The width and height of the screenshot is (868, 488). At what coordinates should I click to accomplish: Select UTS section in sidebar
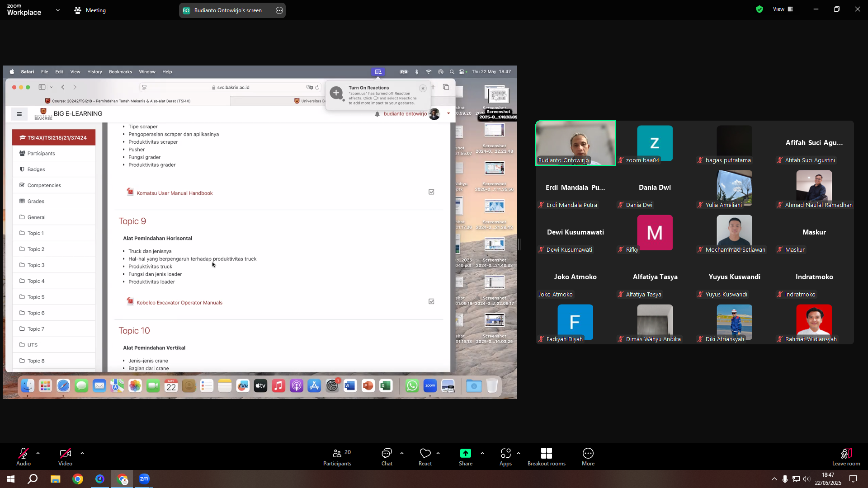pyautogui.click(x=54, y=345)
